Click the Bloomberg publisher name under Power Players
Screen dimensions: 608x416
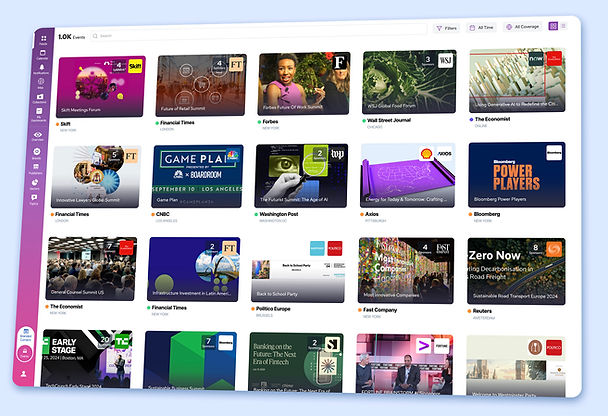point(487,214)
